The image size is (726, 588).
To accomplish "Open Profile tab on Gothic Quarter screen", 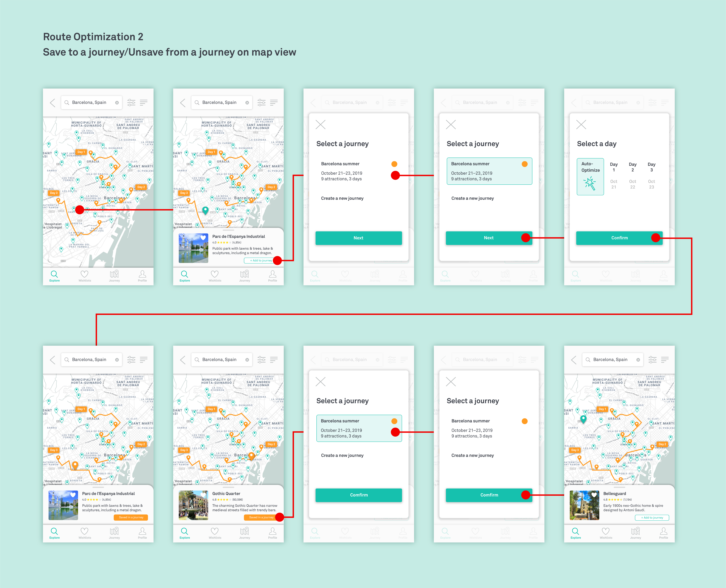I will (x=273, y=533).
